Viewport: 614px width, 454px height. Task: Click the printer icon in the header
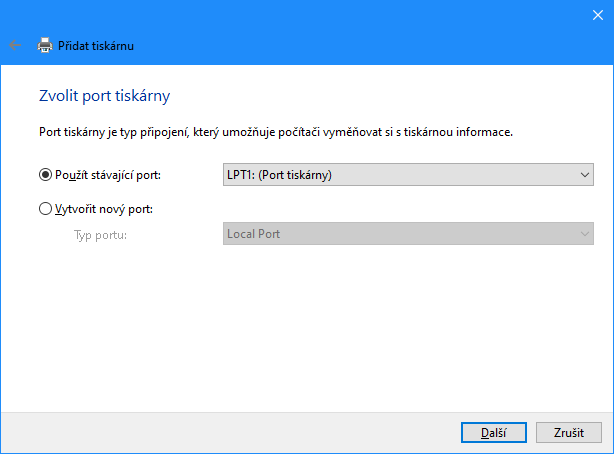point(45,45)
